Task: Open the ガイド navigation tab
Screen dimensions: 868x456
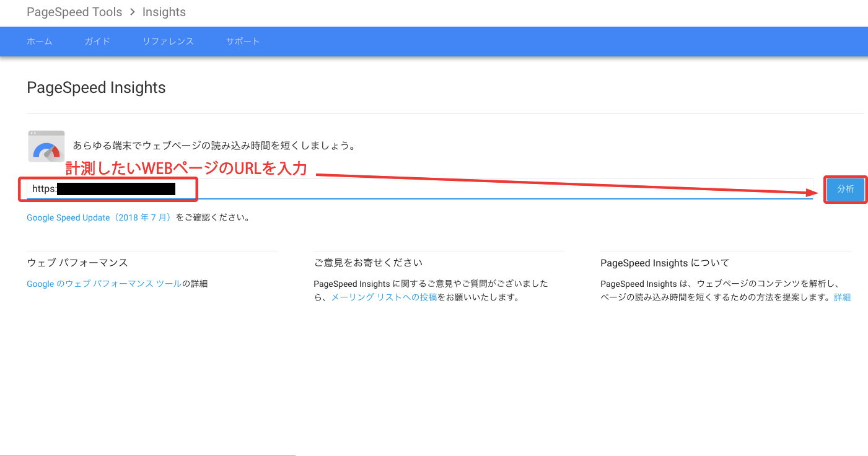Action: [x=97, y=42]
